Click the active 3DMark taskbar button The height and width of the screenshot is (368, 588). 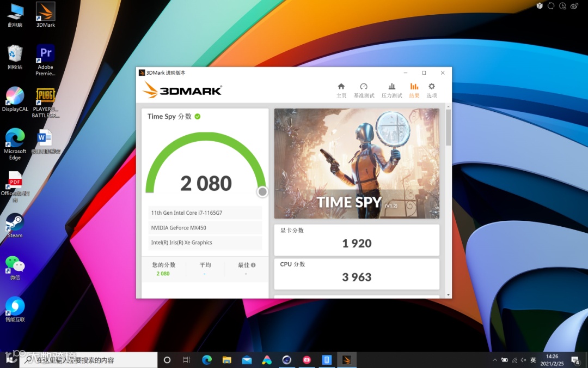347,360
